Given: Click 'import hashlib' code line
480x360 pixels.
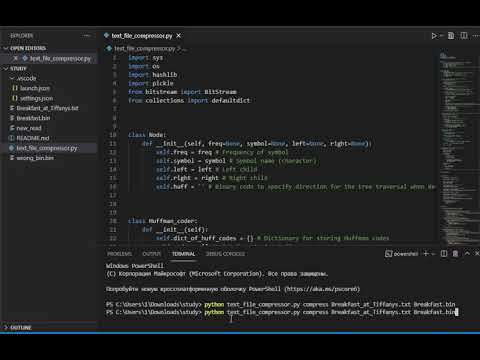Looking at the screenshot, I should 152,75.
